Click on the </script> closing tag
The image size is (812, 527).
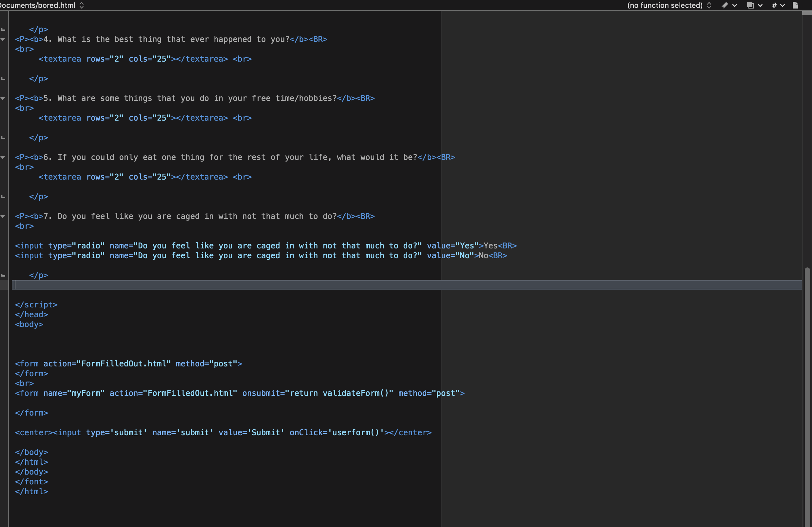pos(36,305)
